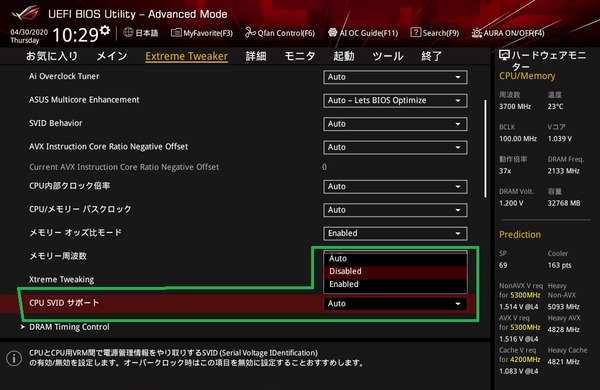Open the 終了 tab
The image size is (600, 390).
tap(432, 56)
